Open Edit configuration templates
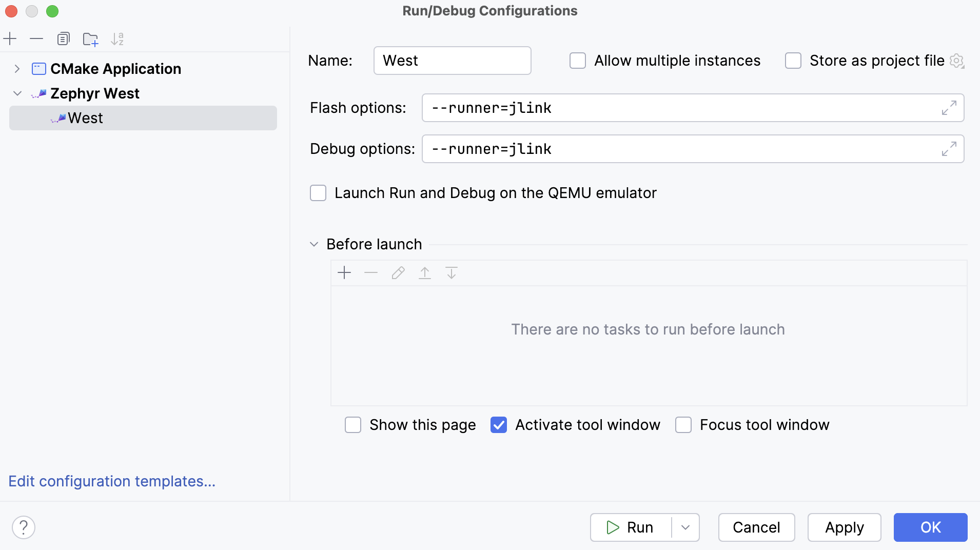980x550 pixels. pos(112,481)
